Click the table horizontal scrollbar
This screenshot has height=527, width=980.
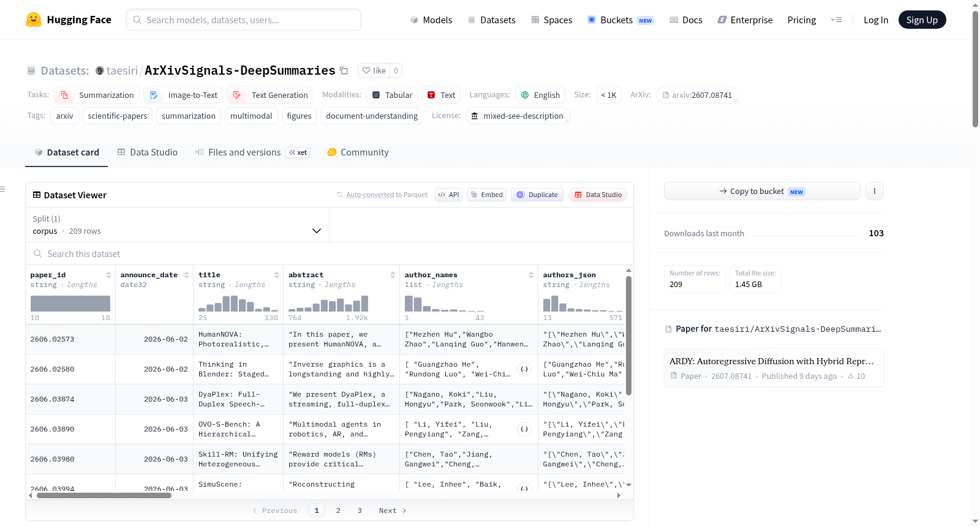point(104,495)
